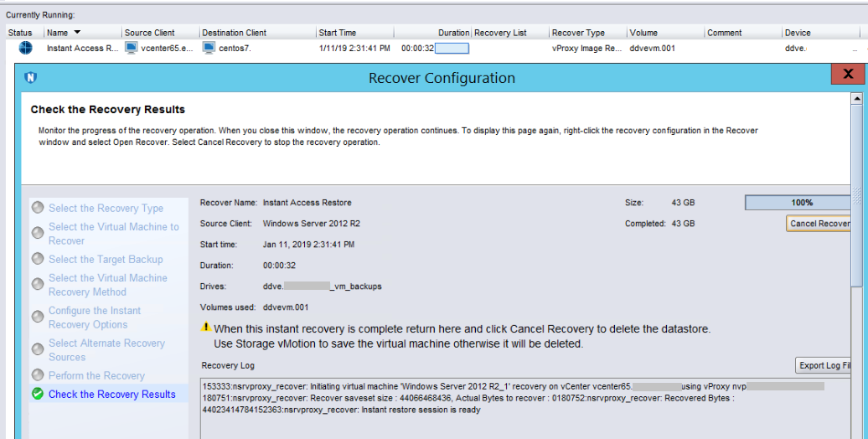Click the yellow warning triangle icon
The height and width of the screenshot is (439, 868).
click(x=206, y=328)
